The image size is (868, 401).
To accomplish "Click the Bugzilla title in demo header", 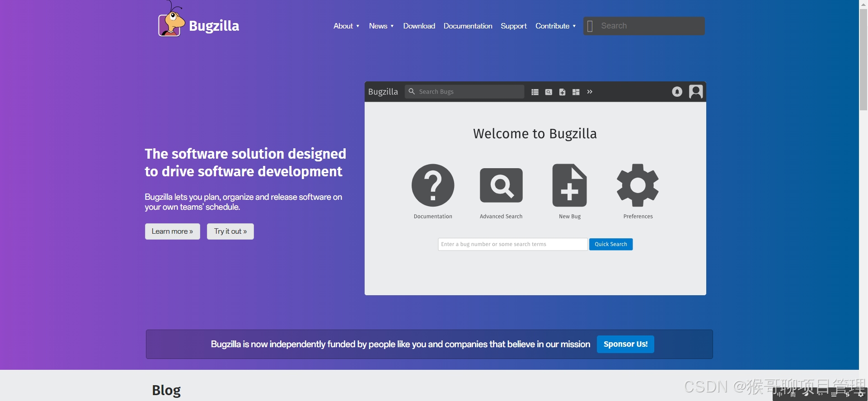I will [383, 92].
